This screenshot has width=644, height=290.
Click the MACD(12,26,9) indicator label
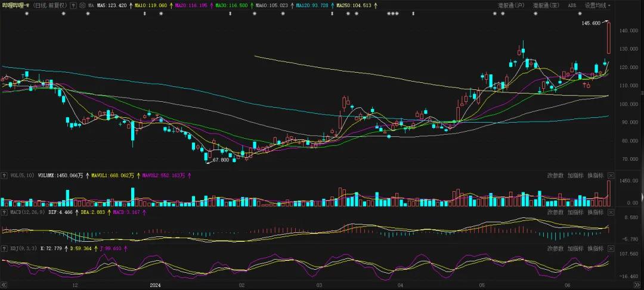tap(27, 212)
